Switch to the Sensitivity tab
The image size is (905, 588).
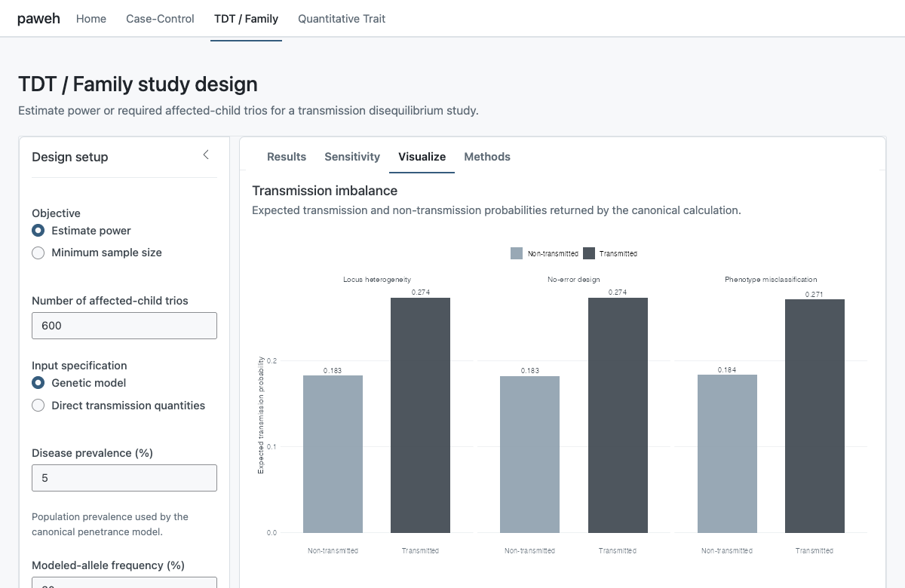(x=352, y=157)
